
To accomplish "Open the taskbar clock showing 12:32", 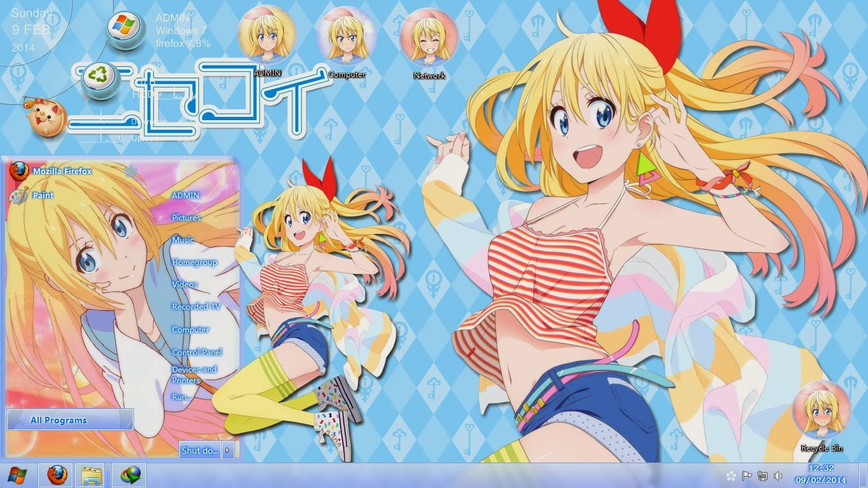I will pos(820,474).
